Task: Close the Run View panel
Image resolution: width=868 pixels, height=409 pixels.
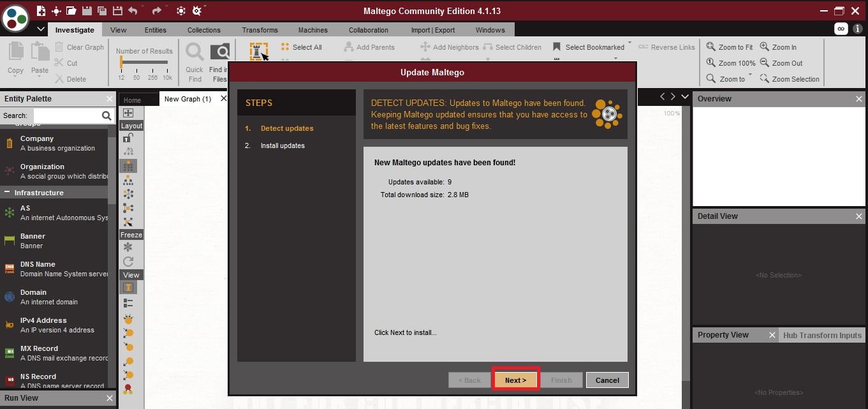Action: click(108, 398)
